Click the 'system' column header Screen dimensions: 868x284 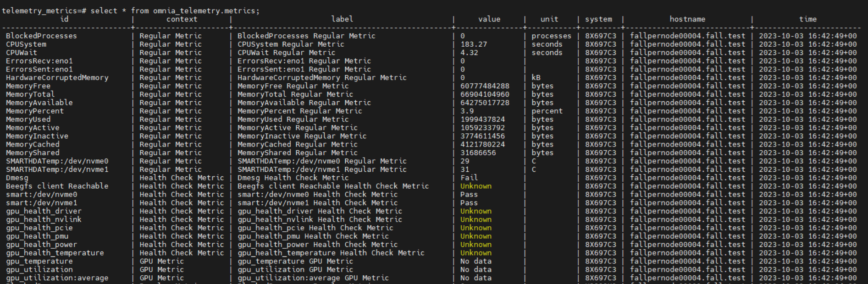point(598,19)
